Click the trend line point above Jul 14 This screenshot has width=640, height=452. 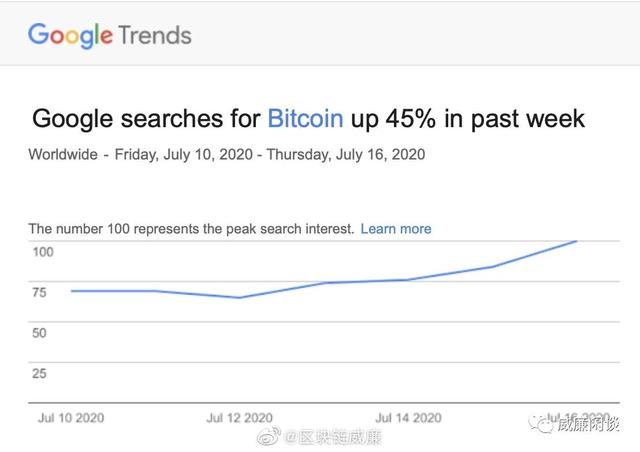pos(408,280)
